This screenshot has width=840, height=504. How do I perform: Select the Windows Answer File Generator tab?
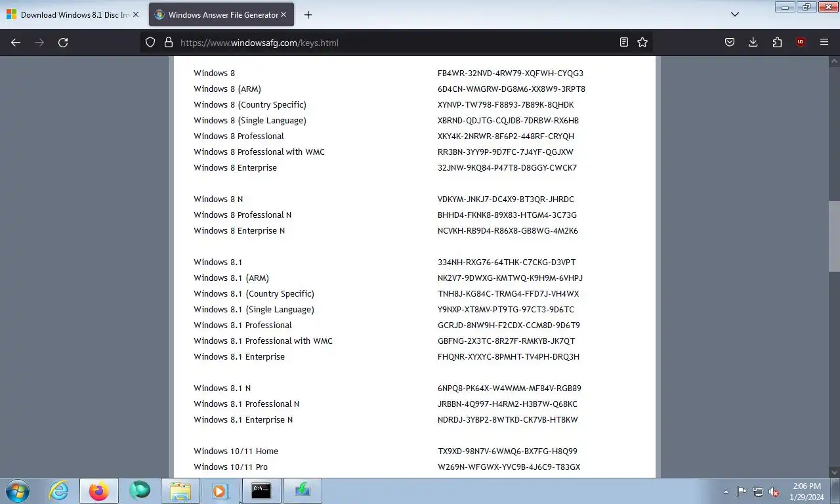[x=221, y=14]
